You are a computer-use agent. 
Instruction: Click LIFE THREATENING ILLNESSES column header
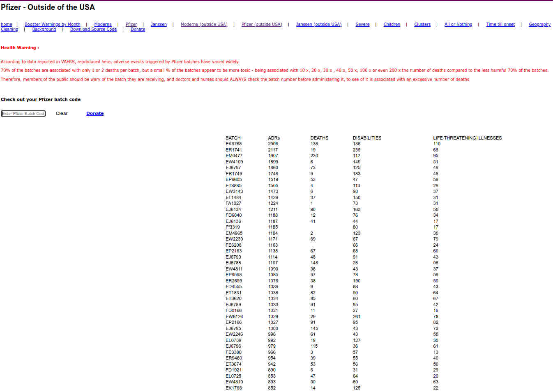(x=468, y=138)
